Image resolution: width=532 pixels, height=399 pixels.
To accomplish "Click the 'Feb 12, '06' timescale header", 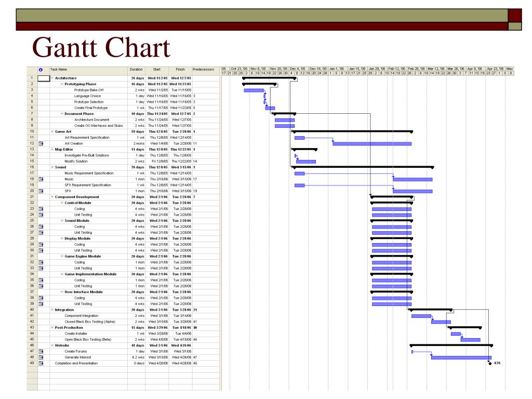I will (x=397, y=69).
